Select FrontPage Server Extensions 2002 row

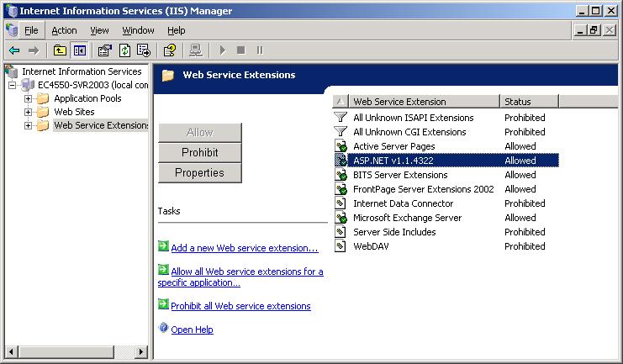[x=446, y=189]
